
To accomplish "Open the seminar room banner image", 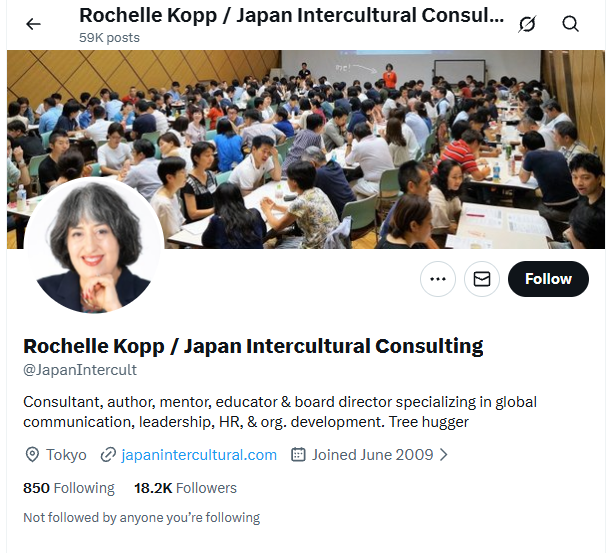I will [306, 149].
